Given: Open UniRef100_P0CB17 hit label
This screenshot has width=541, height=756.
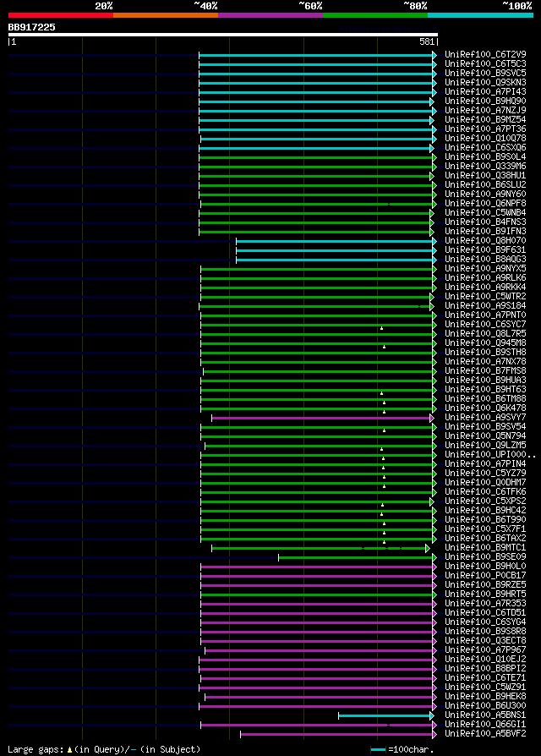Looking at the screenshot, I should click(x=485, y=576).
